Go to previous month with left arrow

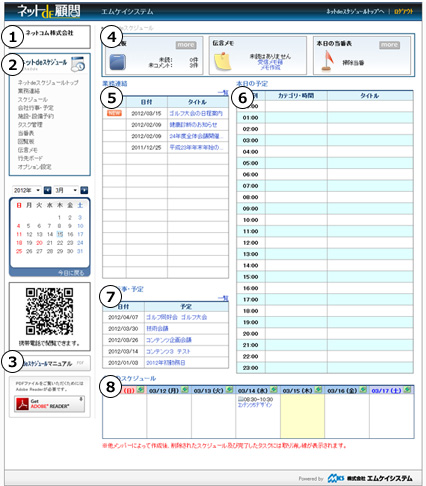click(x=48, y=190)
